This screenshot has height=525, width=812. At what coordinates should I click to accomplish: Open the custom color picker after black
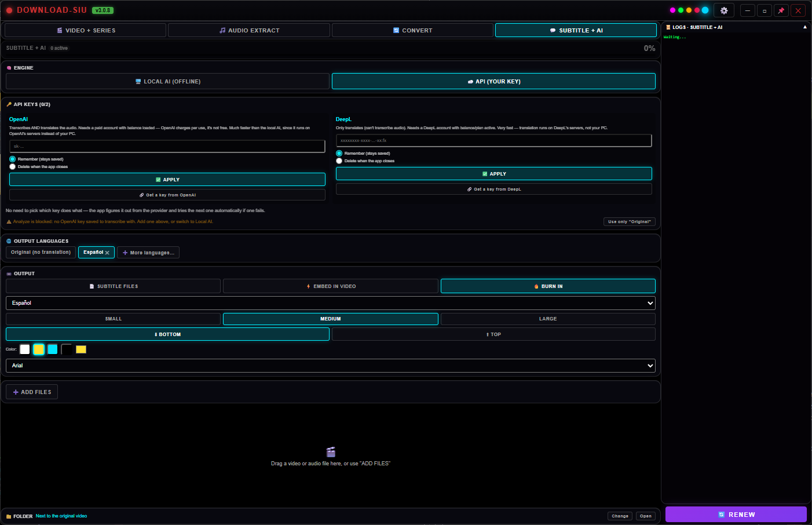pos(81,349)
